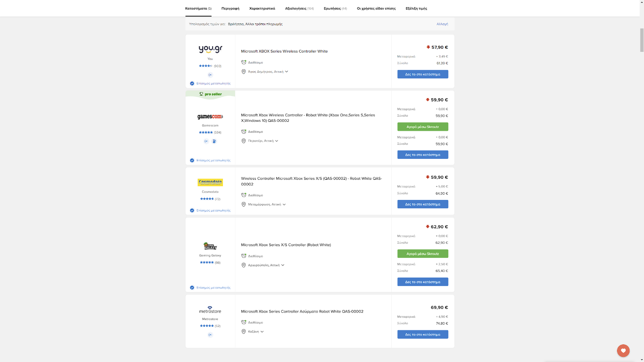
Task: Click the Gamescom store logo
Action: tap(210, 117)
